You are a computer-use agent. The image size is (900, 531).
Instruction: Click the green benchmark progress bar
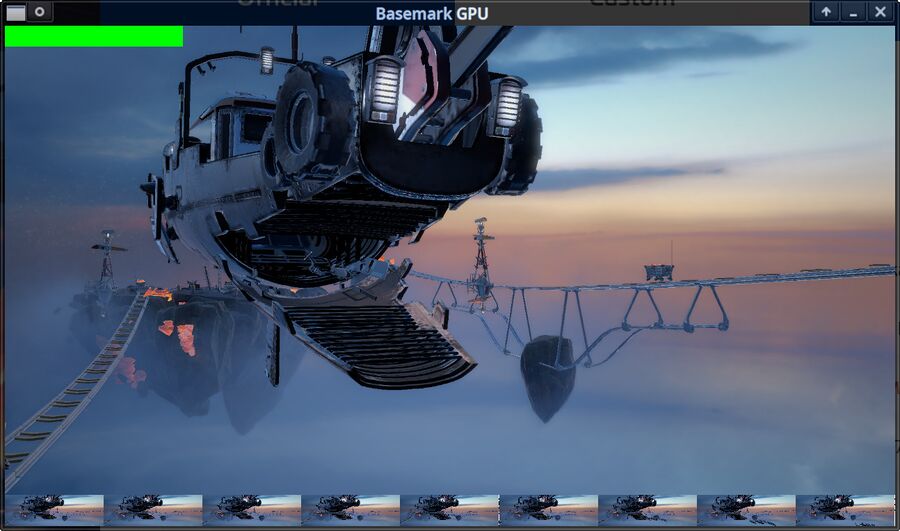click(x=94, y=36)
